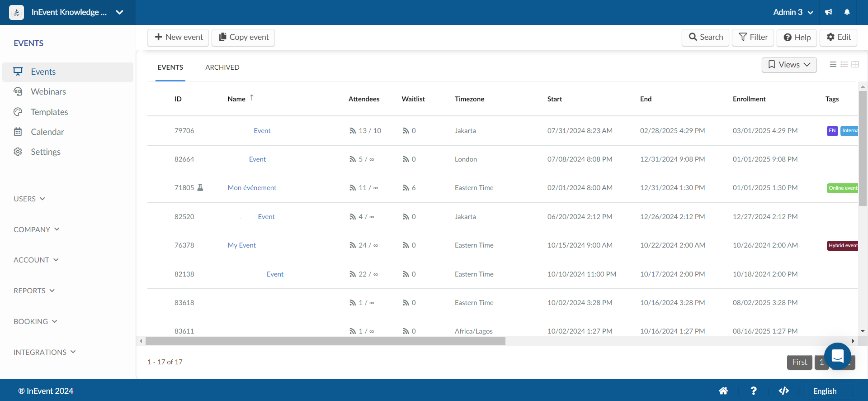The width and height of the screenshot is (868, 401).
Task: Go to First page of results
Action: pyautogui.click(x=799, y=362)
